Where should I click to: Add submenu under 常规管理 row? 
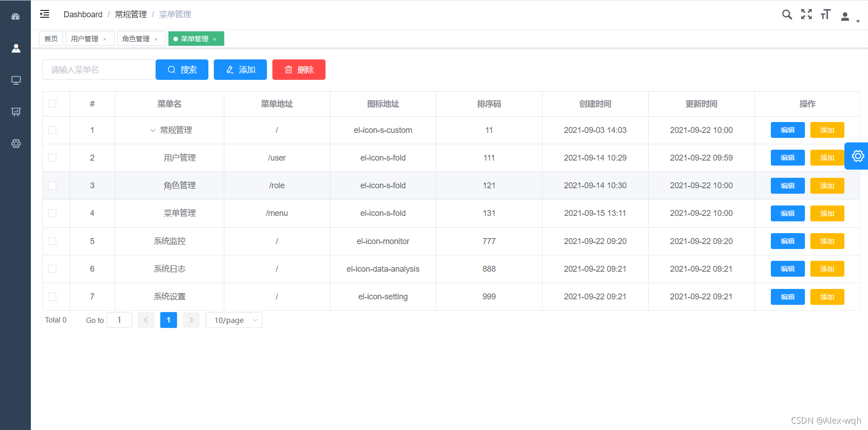point(827,130)
